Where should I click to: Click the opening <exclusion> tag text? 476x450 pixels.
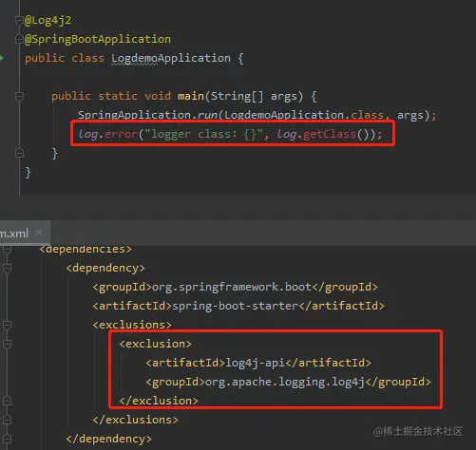[x=155, y=344]
